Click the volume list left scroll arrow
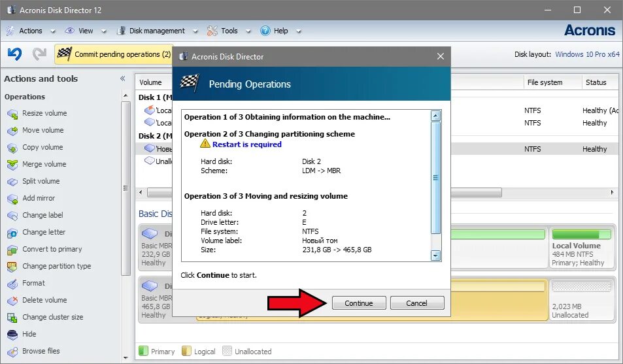 point(141,192)
